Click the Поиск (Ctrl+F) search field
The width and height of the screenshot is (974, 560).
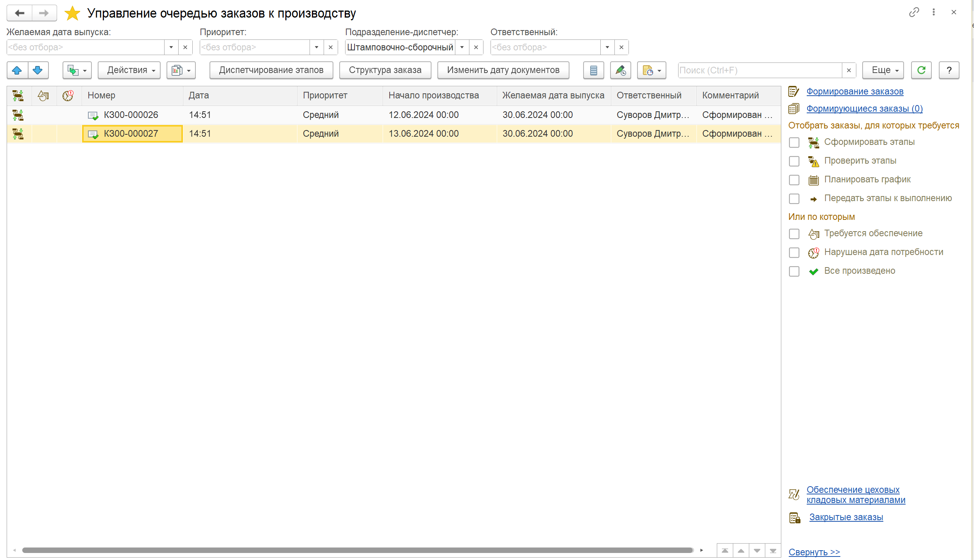click(760, 70)
